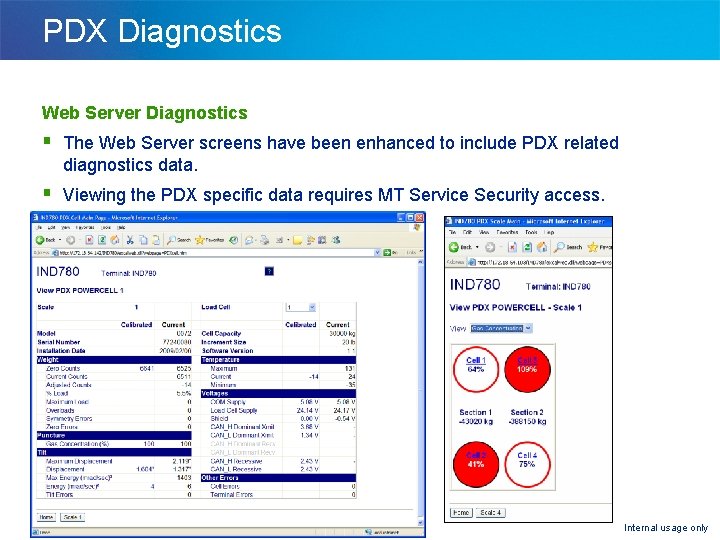
Task: Click the Cell Capacity row label
Action: pos(221,334)
